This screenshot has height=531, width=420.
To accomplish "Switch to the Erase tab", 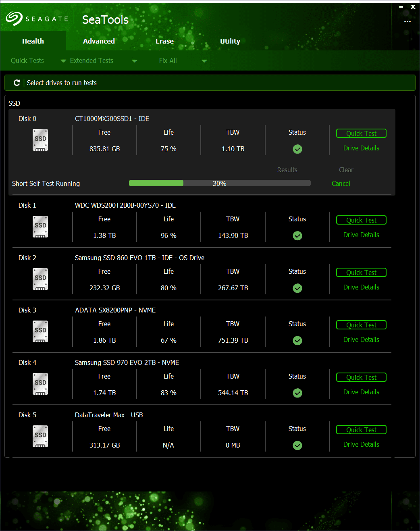I will point(164,41).
